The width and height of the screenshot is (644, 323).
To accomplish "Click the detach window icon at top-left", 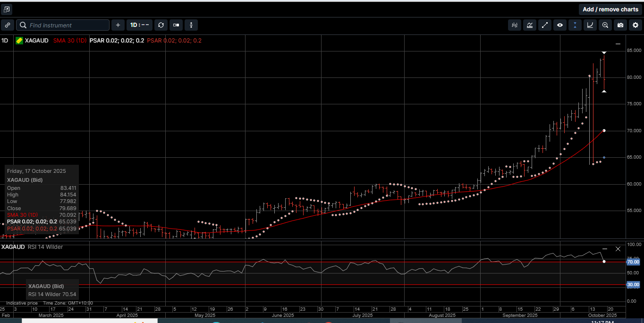I will coord(7,9).
